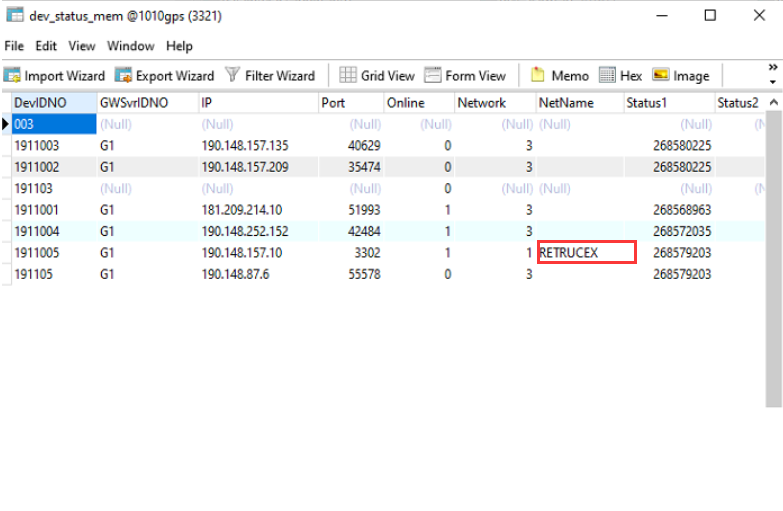Select the Port cell 3302

(351, 253)
